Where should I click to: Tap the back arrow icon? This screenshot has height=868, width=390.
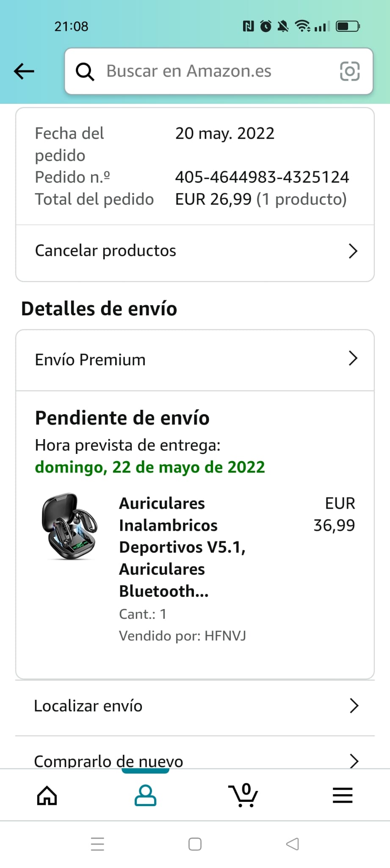point(24,71)
